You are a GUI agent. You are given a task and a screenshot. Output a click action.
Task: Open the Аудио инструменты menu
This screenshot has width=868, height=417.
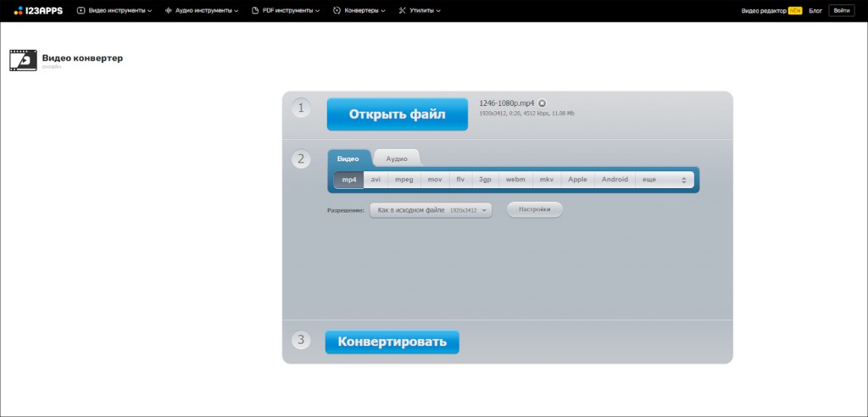(x=202, y=10)
